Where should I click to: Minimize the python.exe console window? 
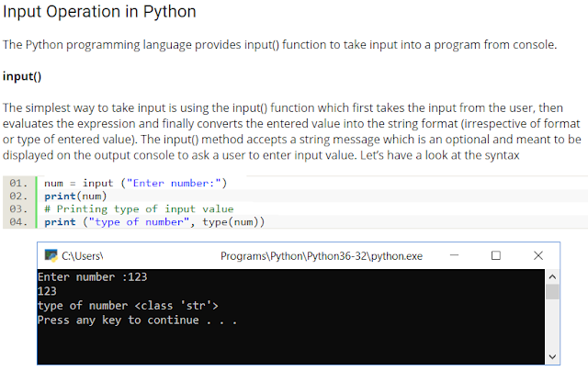(x=454, y=255)
